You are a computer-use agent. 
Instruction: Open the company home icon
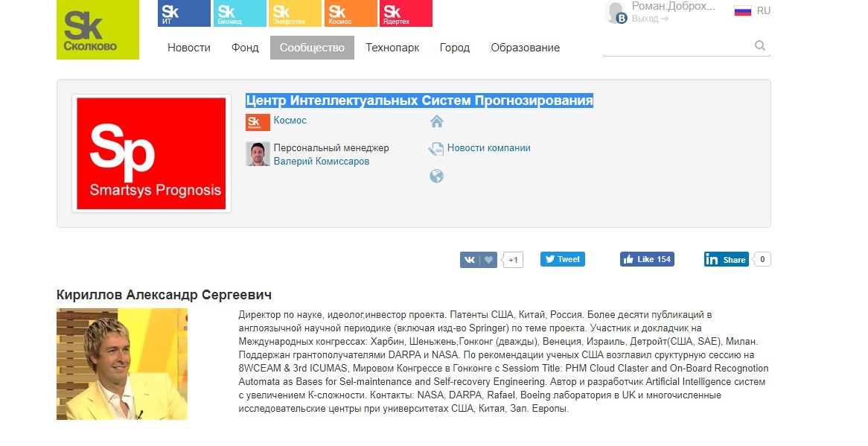436,121
